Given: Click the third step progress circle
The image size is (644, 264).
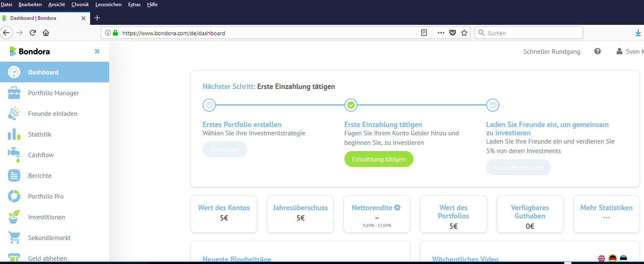Looking at the screenshot, I should [493, 105].
